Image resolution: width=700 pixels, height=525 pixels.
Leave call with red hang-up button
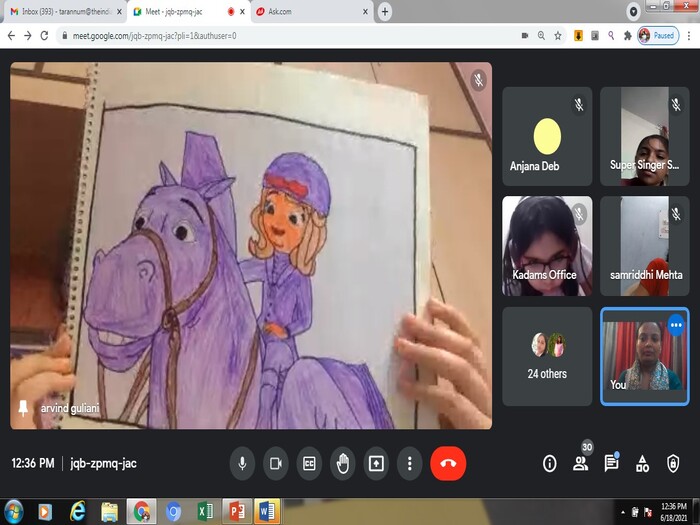click(448, 463)
